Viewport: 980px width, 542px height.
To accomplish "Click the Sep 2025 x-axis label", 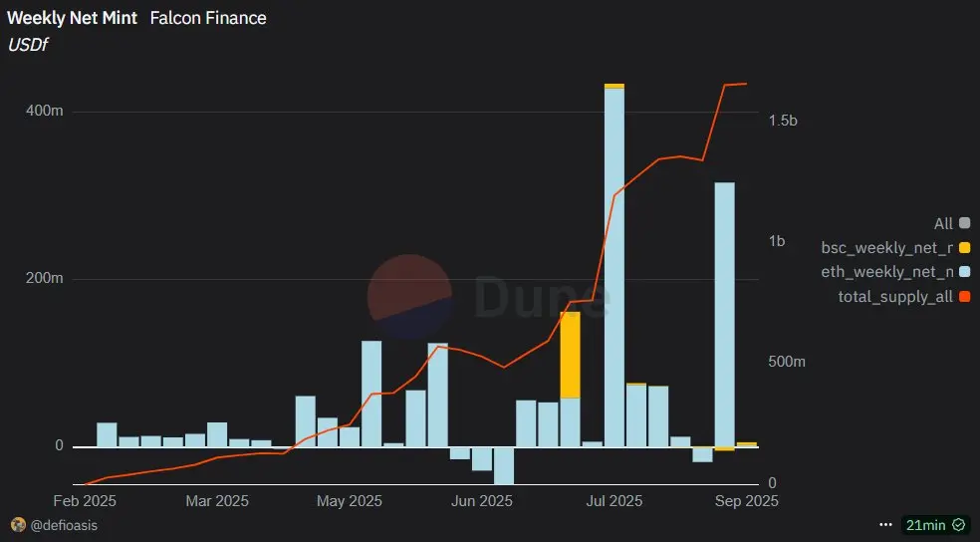I will click(746, 501).
